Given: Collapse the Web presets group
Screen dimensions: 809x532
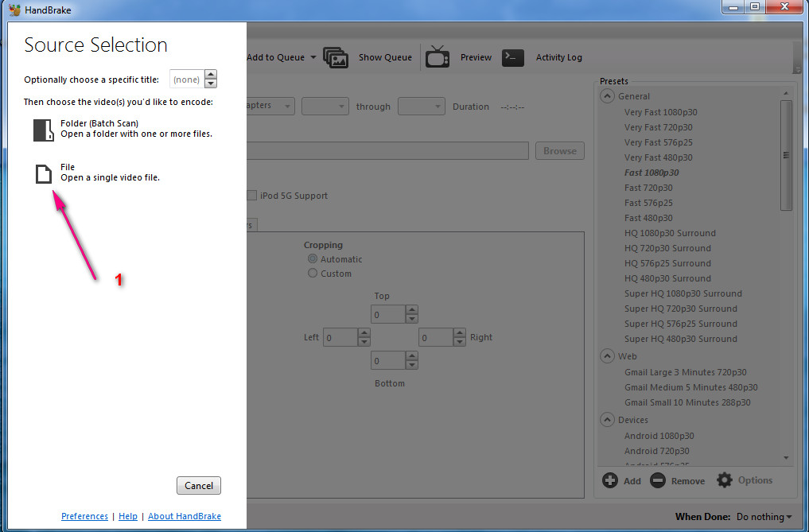Looking at the screenshot, I should click(607, 356).
